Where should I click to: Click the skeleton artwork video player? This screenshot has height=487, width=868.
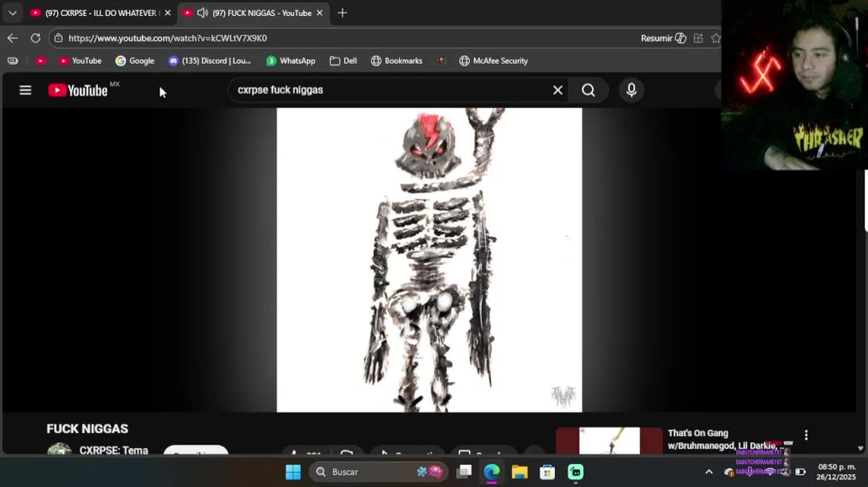pos(429,260)
